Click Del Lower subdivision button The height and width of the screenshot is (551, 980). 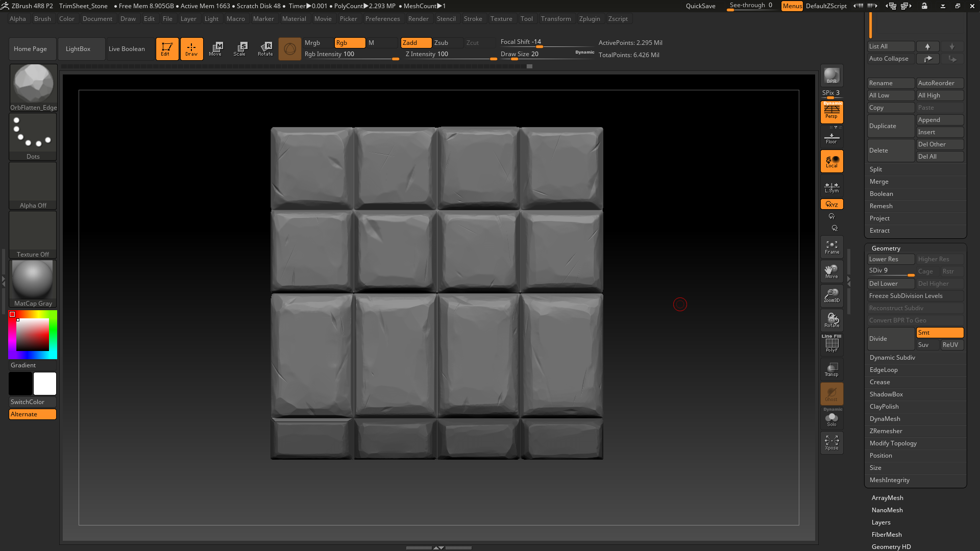point(891,284)
